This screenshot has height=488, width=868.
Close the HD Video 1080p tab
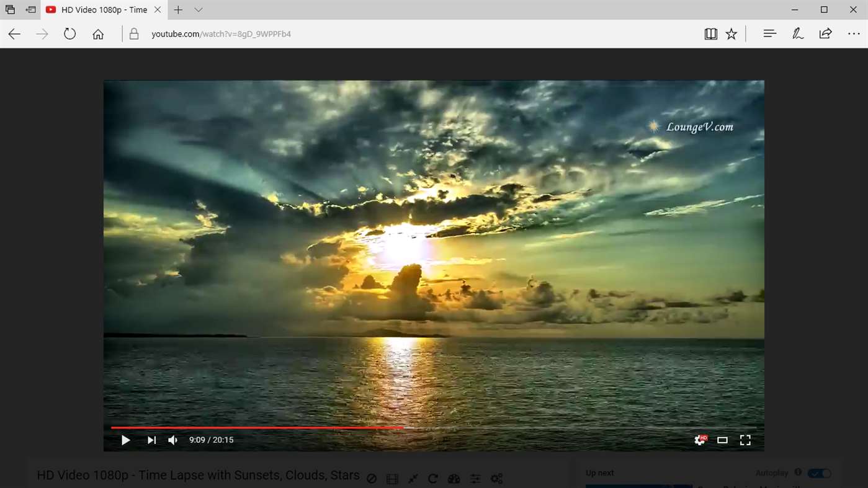click(x=158, y=10)
